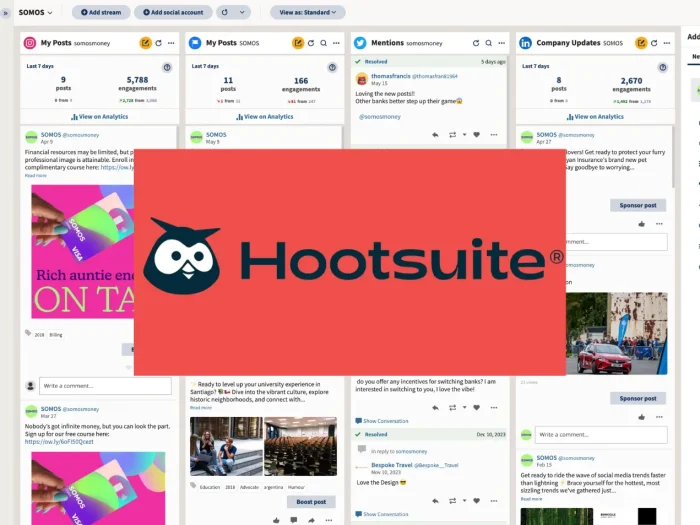This screenshot has height=525, width=700.
Task: Click the Instagram network icon in stream header
Action: (30, 43)
